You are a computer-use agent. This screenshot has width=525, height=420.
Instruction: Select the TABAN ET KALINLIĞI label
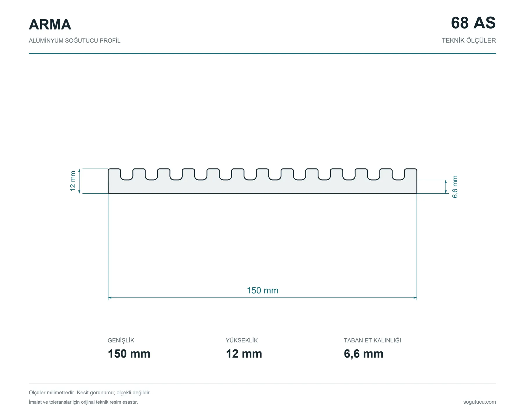click(x=372, y=340)
